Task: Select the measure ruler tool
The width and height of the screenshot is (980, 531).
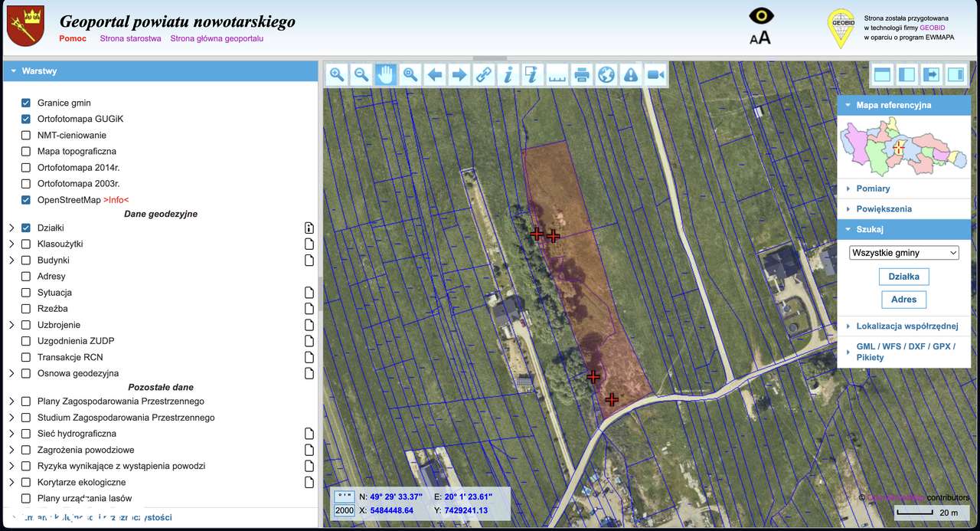Action: coord(557,74)
